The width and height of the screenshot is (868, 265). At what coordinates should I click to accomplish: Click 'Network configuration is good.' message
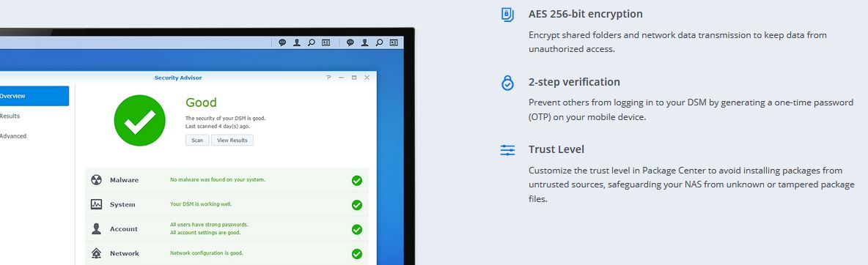[207, 253]
